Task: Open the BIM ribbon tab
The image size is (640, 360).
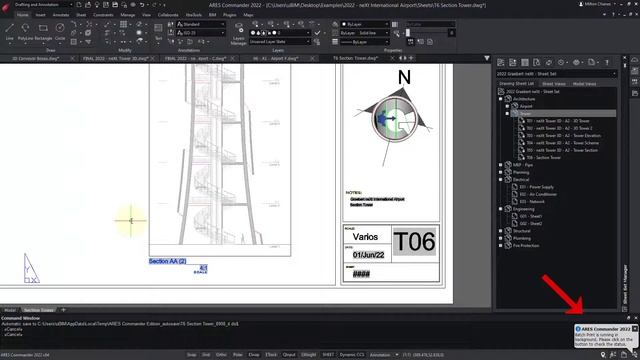Action: 213,15
